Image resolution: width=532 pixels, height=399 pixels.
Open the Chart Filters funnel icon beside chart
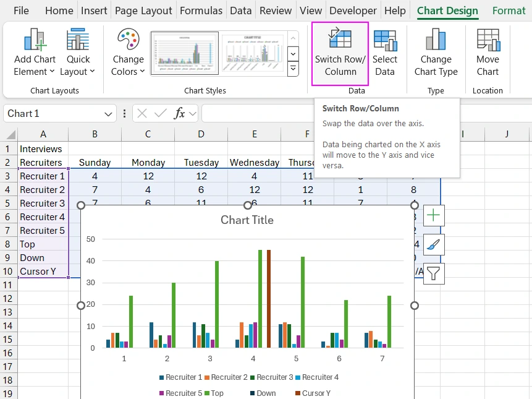(x=433, y=273)
